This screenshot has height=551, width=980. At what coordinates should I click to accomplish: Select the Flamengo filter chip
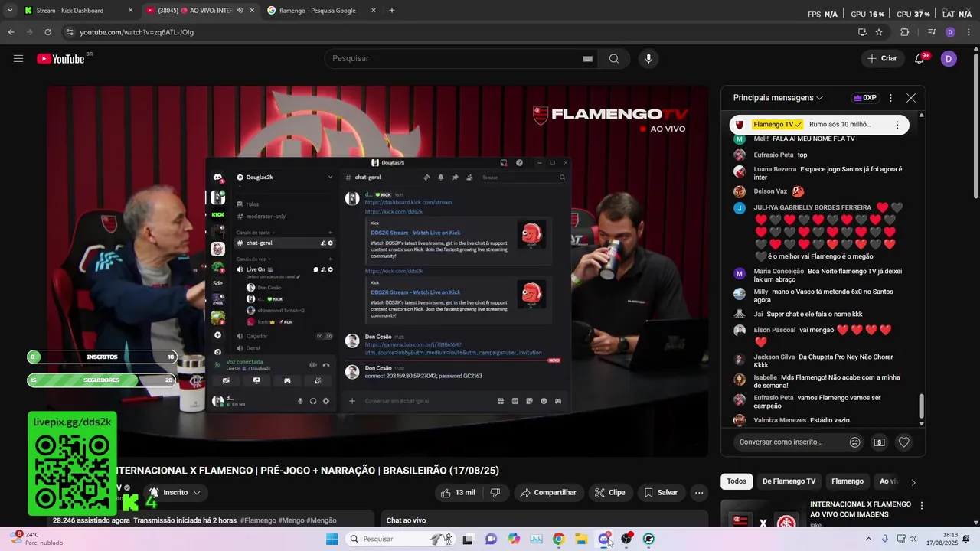click(848, 481)
